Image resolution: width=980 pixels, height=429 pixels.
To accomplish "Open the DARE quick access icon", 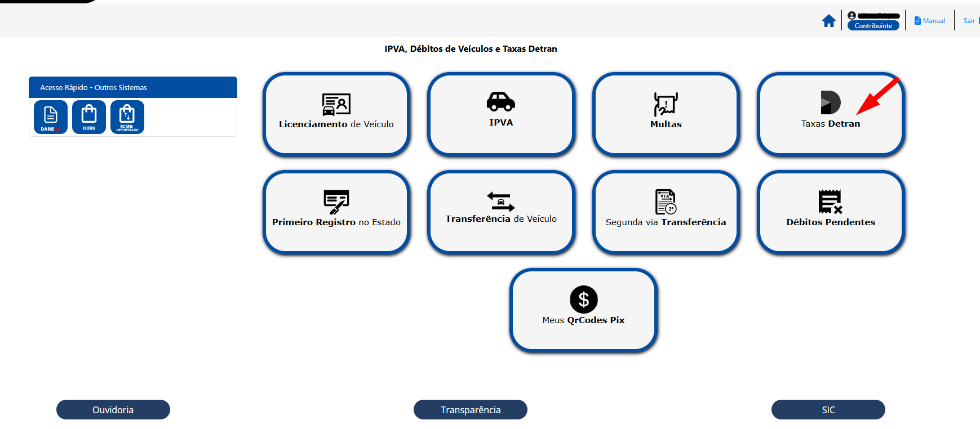I will 51,117.
